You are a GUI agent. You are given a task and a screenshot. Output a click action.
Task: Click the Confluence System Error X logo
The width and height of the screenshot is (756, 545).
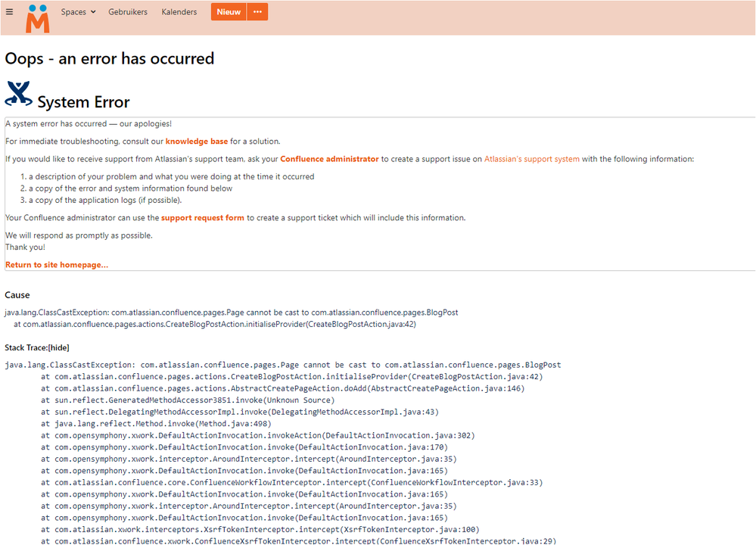tap(18, 94)
